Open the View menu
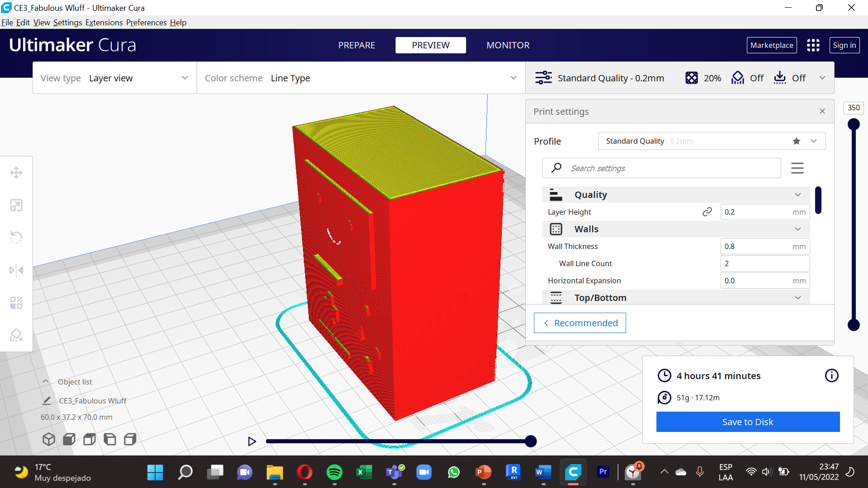 pos(42,23)
